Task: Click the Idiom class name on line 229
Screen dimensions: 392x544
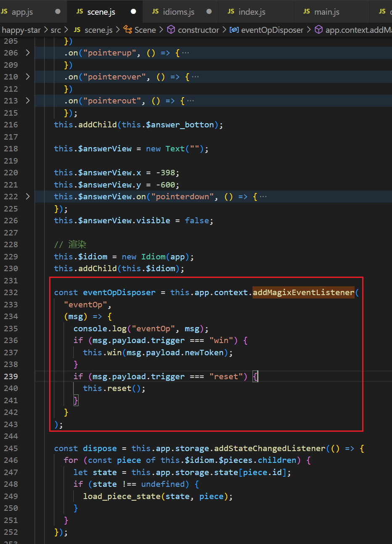Action: coord(153,256)
